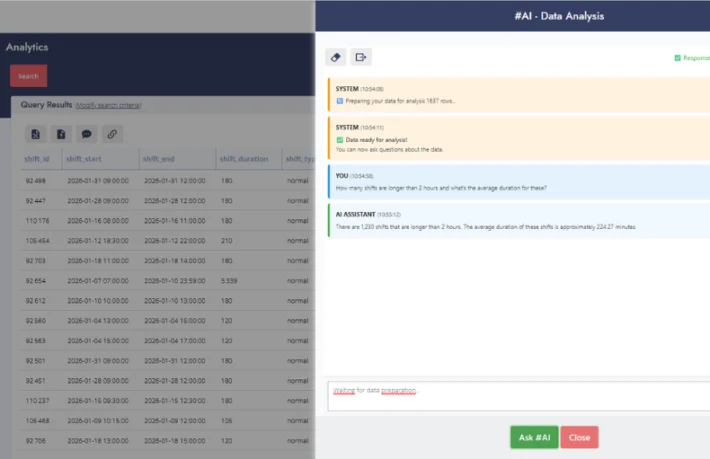This screenshot has height=459, width=710.
Task: Select shift id 92 501 cell
Action: (x=36, y=361)
